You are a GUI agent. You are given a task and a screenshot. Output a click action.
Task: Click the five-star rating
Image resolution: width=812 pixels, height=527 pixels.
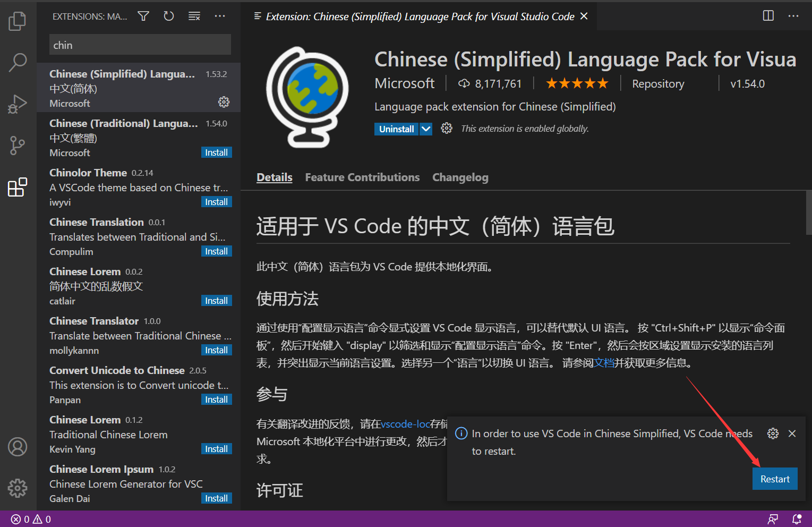tap(577, 83)
